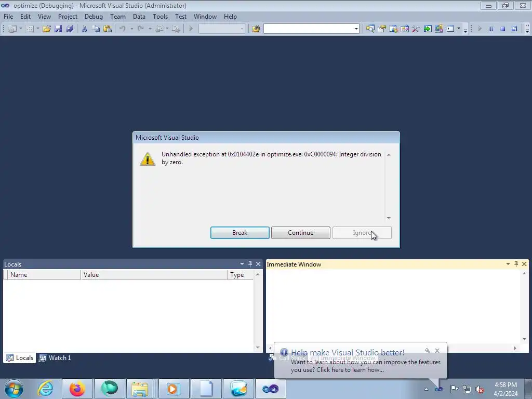The image size is (532, 399).
Task: Open the Edit menu
Action: point(25,16)
